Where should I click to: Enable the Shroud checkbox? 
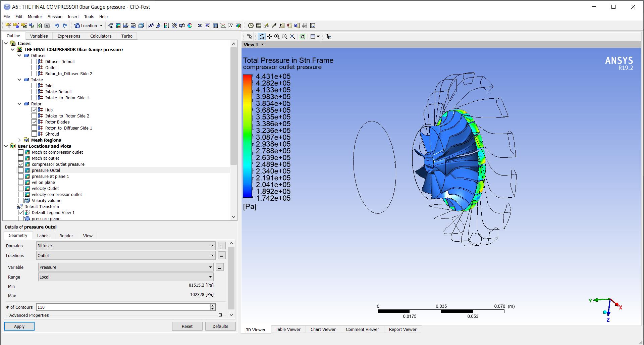pos(34,134)
